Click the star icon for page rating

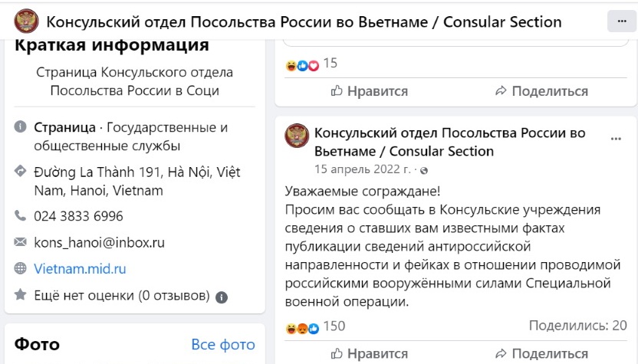20,295
